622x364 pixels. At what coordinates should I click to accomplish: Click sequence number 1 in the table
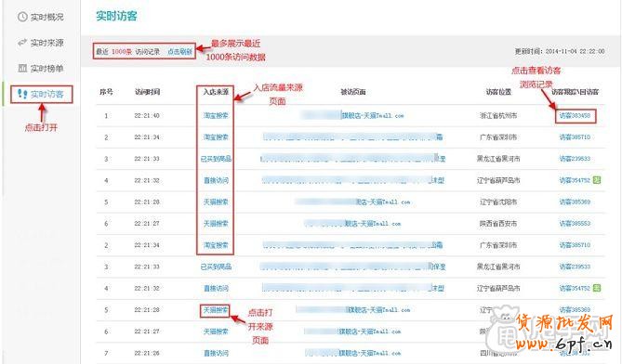106,116
